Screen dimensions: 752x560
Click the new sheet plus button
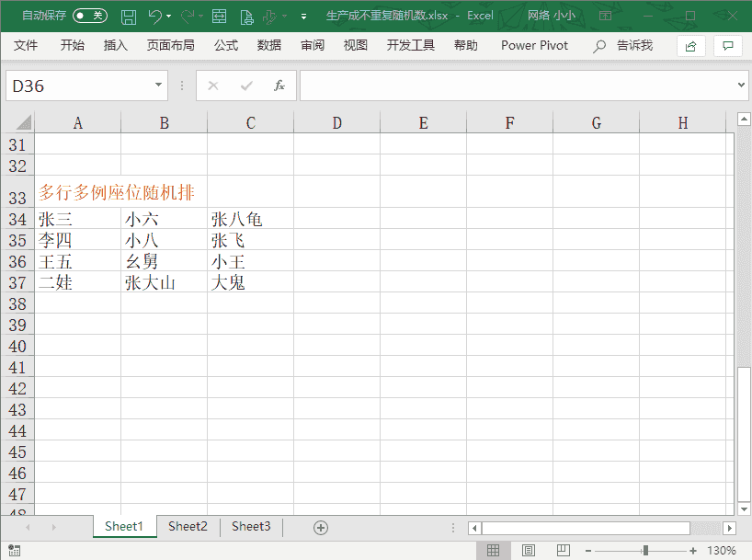(x=321, y=526)
